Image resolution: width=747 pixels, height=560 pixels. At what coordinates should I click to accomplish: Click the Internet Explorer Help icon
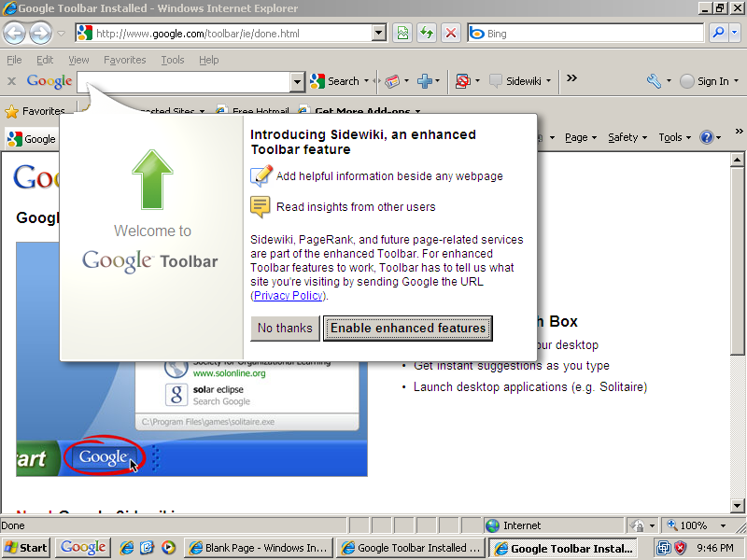pyautogui.click(x=707, y=137)
